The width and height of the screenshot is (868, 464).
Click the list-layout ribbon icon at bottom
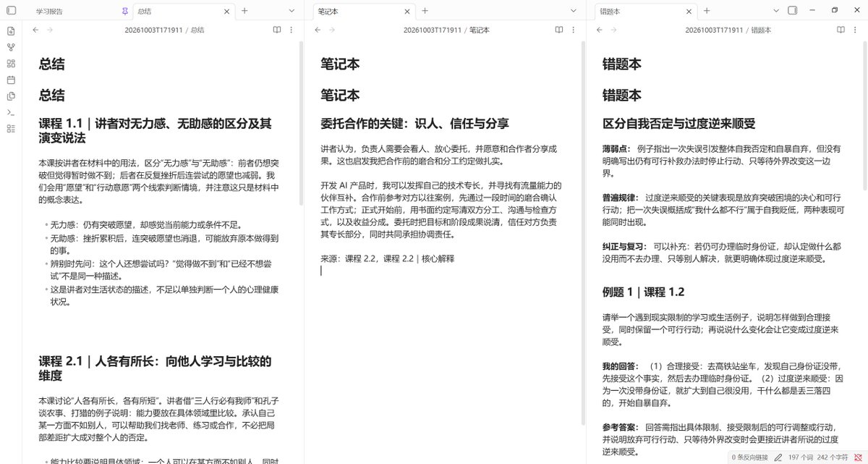(11, 128)
